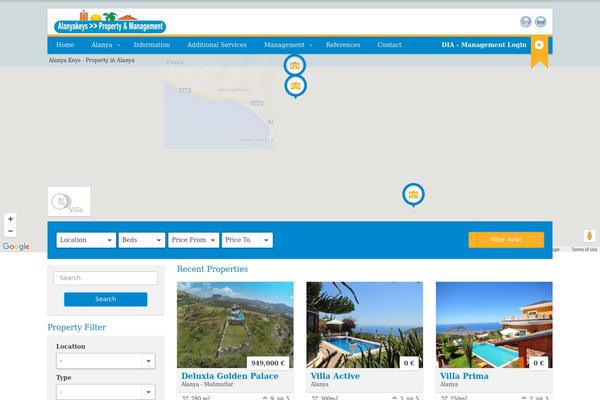Open the Alanya menu item

coord(101,45)
